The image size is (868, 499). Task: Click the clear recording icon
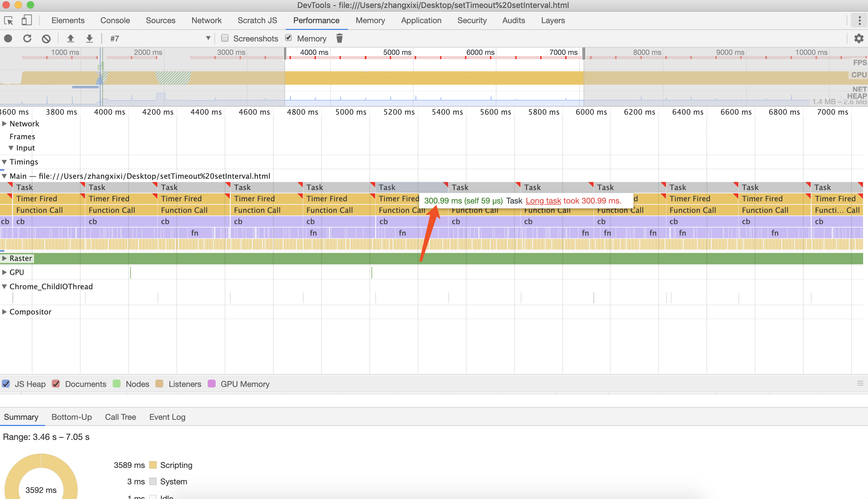(x=46, y=38)
